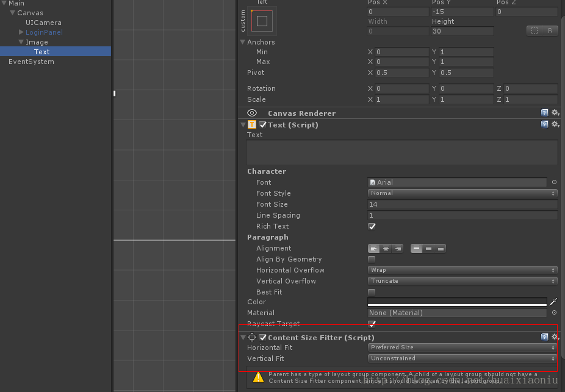This screenshot has height=392, width=565.
Task: Collapse the Anchors section
Action: pyautogui.click(x=242, y=42)
